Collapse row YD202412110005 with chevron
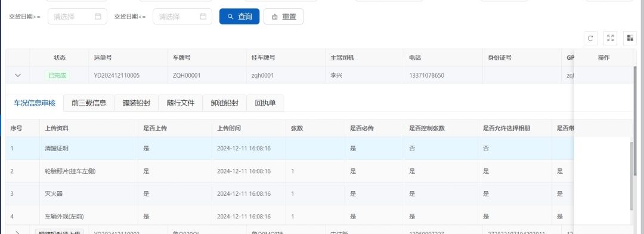This screenshot has height=234, width=644. point(18,76)
